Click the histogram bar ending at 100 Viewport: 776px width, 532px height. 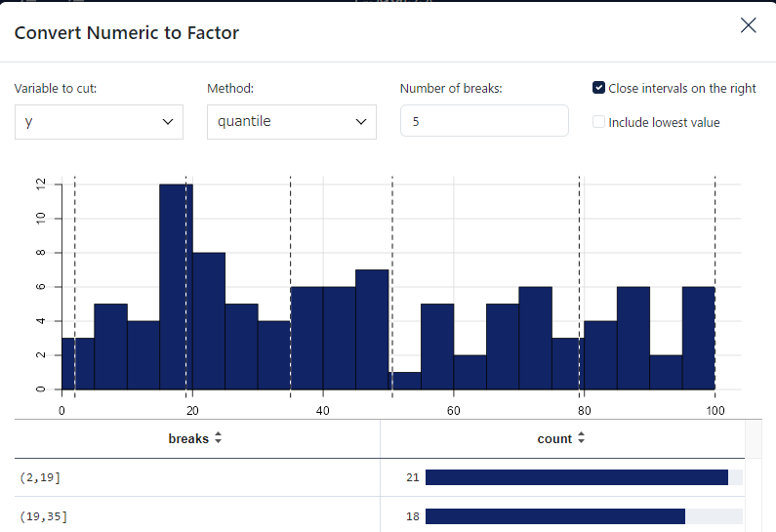698,338
